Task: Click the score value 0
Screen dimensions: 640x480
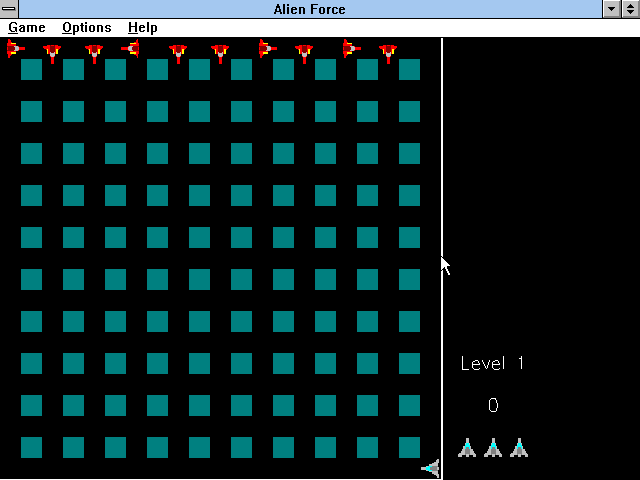Action: coord(493,405)
